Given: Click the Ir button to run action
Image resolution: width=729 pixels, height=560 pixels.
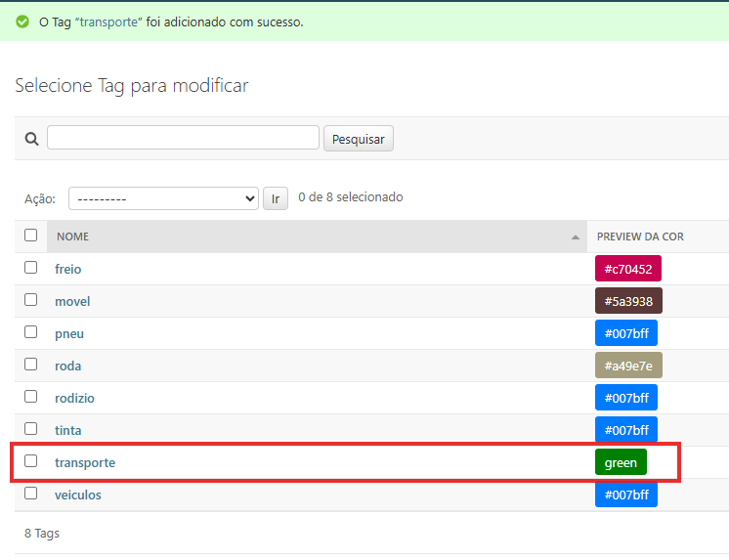Looking at the screenshot, I should (x=275, y=198).
